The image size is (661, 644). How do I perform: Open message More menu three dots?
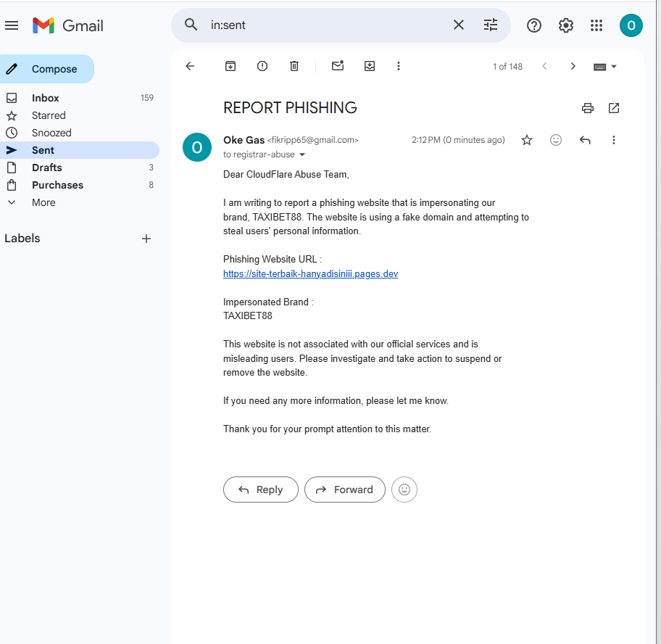coord(614,140)
